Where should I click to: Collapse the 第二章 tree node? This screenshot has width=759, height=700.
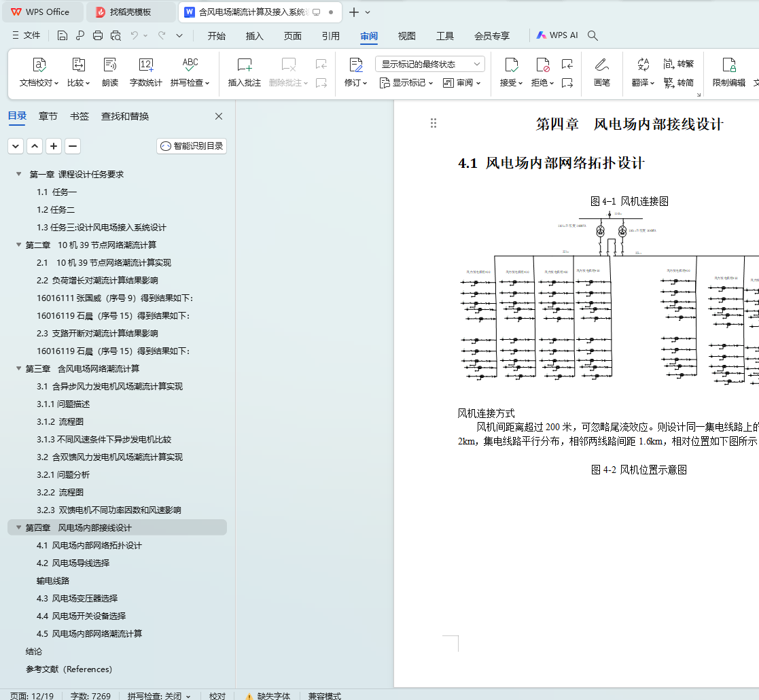(19, 245)
